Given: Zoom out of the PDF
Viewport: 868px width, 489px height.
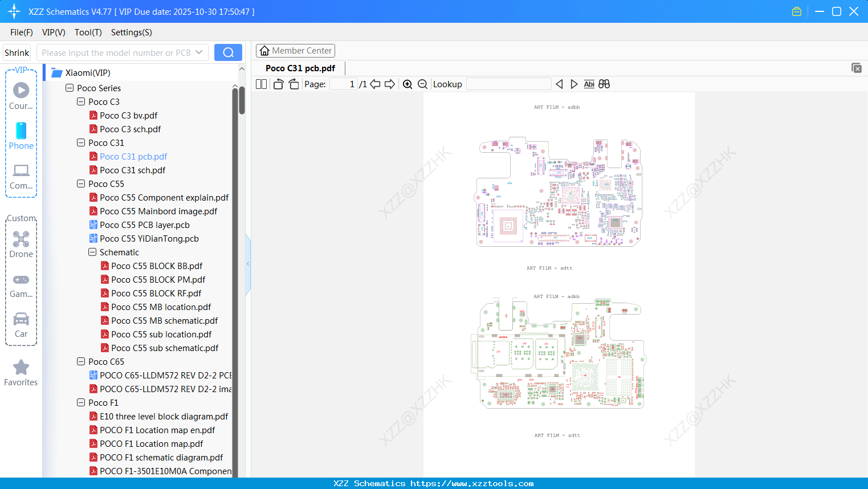Looking at the screenshot, I should click(423, 84).
